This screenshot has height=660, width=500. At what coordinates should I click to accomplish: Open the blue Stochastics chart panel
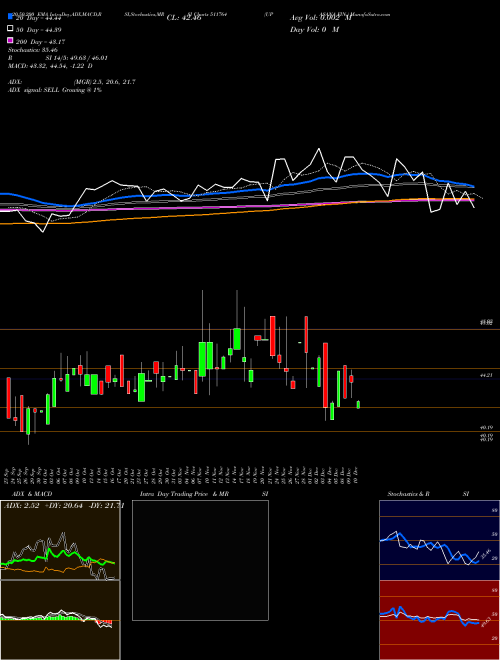[x=439, y=540]
